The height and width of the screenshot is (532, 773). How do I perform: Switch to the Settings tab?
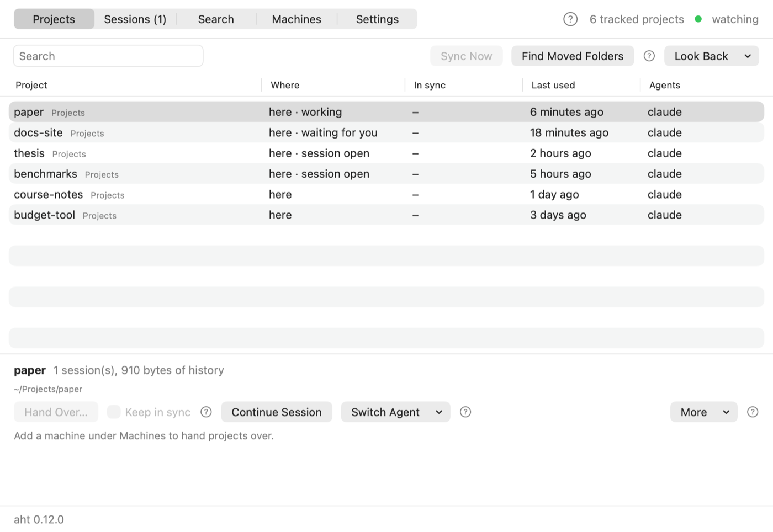[x=377, y=19]
